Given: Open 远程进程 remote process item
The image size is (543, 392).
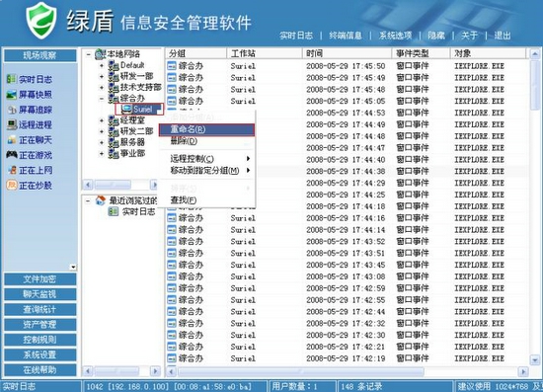Looking at the screenshot, I should [30, 125].
